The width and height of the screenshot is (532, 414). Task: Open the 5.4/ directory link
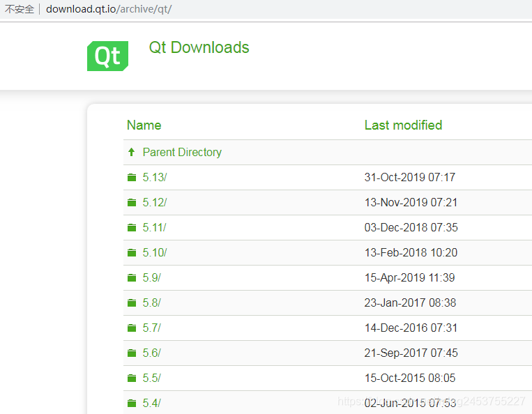click(152, 403)
